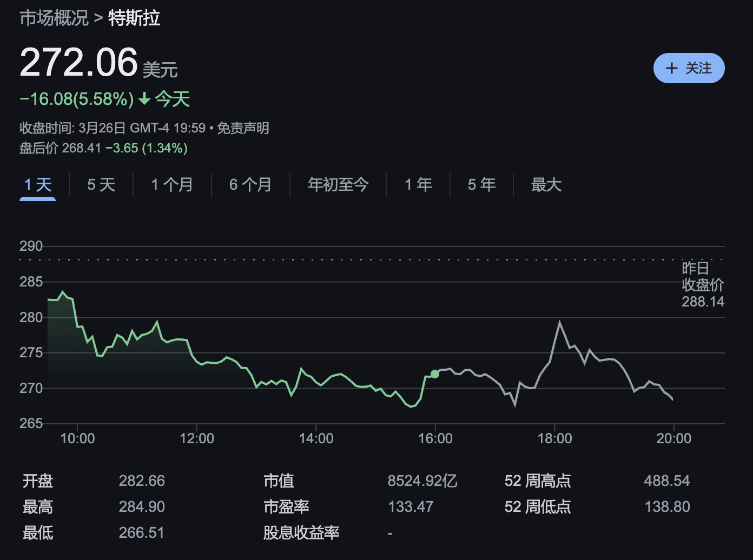This screenshot has height=560, width=753.
Task: Click the 20:00 time axis label
Action: (x=673, y=438)
